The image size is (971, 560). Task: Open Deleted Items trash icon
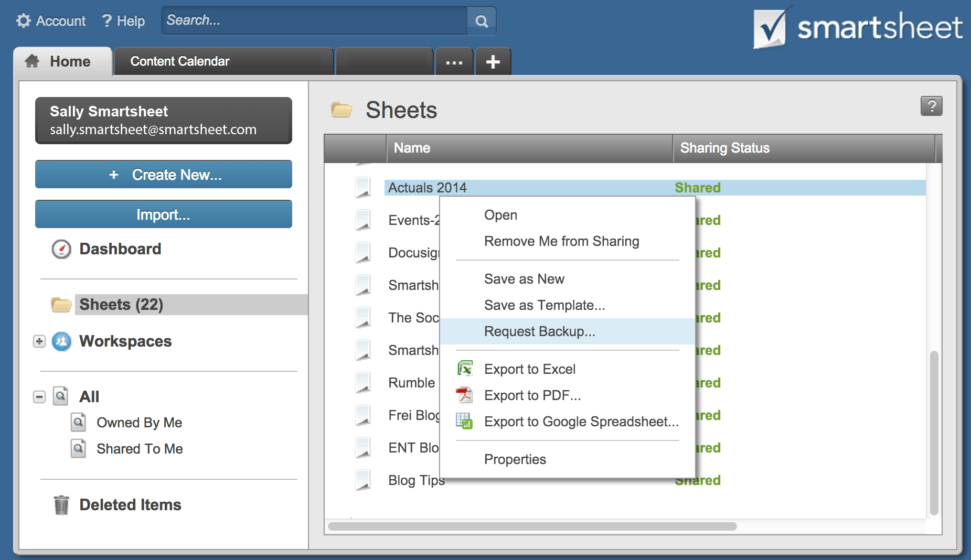tap(61, 504)
